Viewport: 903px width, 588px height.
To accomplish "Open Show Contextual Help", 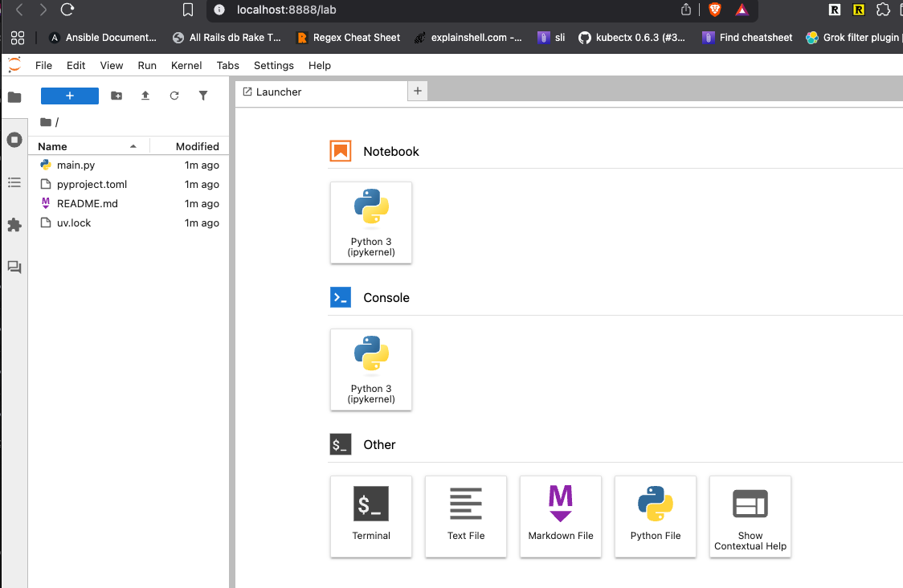I will pyautogui.click(x=750, y=517).
